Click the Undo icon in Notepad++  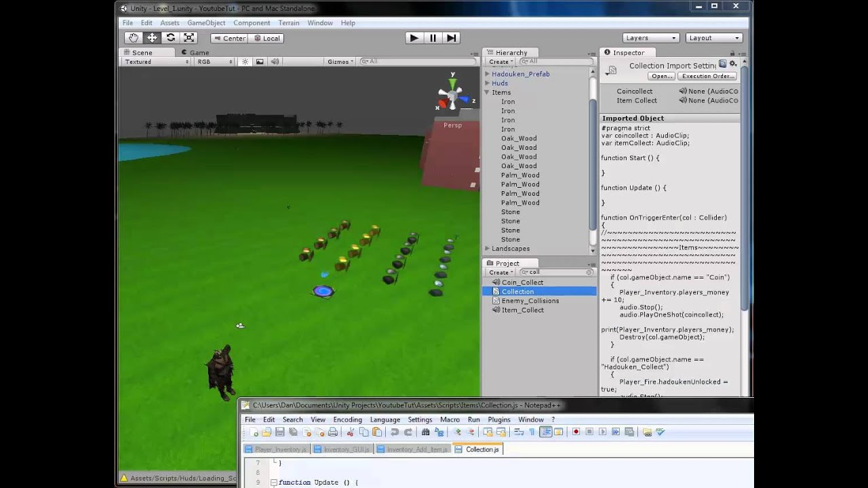coord(395,432)
